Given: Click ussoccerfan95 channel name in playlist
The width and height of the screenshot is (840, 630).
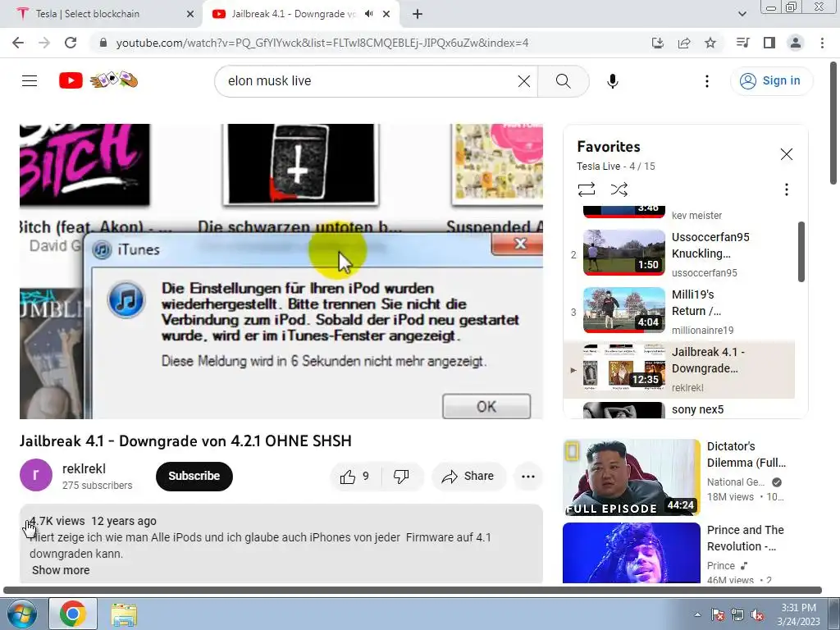Looking at the screenshot, I should click(x=704, y=273).
